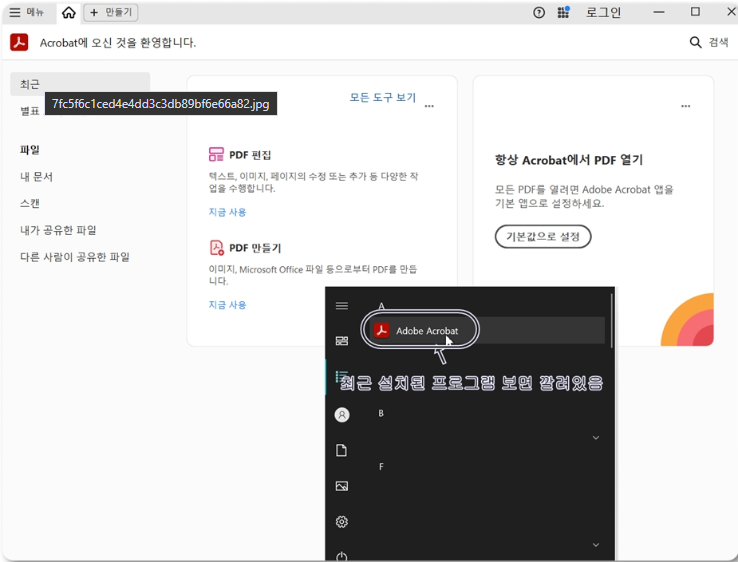Open the help question mark icon
Screen dimensions: 738x562
tap(539, 13)
